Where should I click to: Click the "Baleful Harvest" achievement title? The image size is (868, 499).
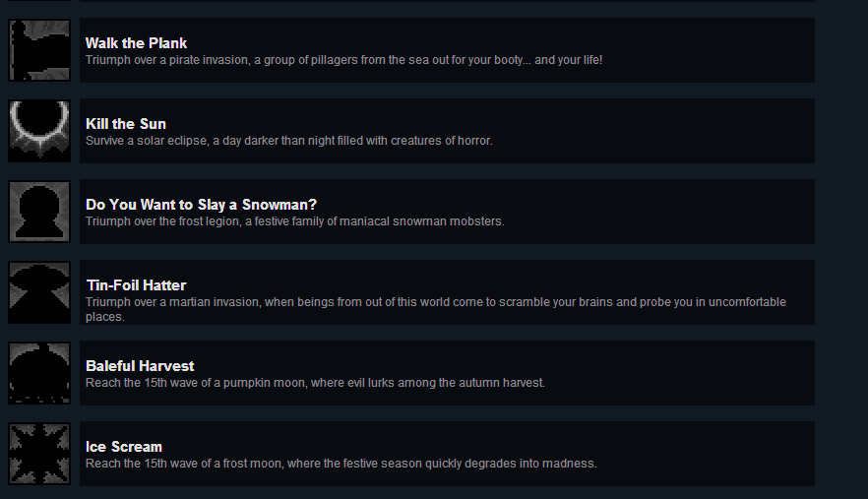[x=140, y=366]
